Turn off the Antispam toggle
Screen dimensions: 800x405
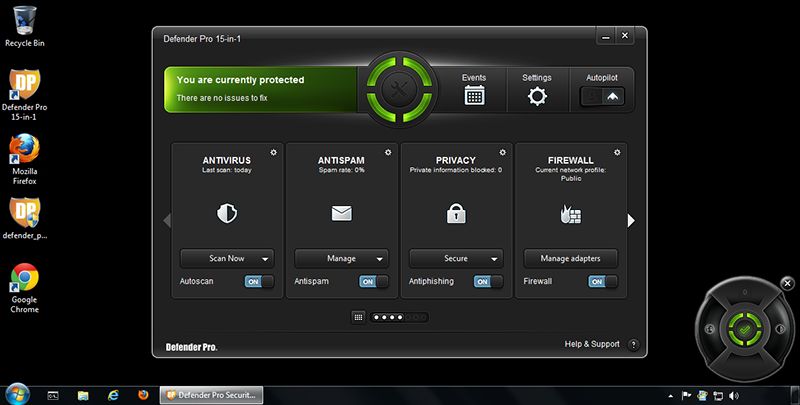[373, 282]
